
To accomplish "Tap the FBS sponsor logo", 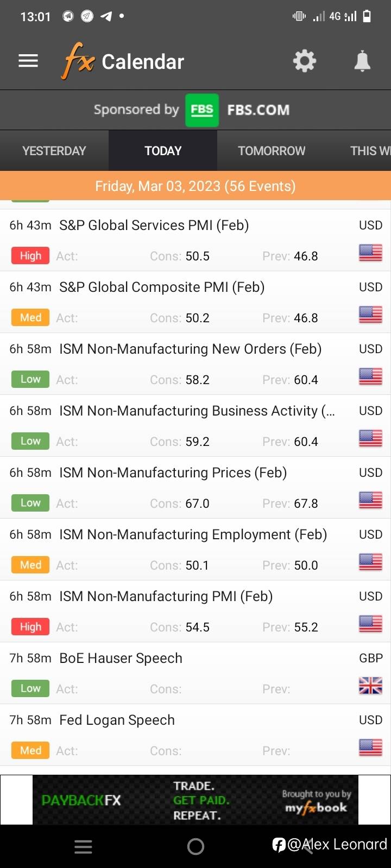I will (202, 110).
